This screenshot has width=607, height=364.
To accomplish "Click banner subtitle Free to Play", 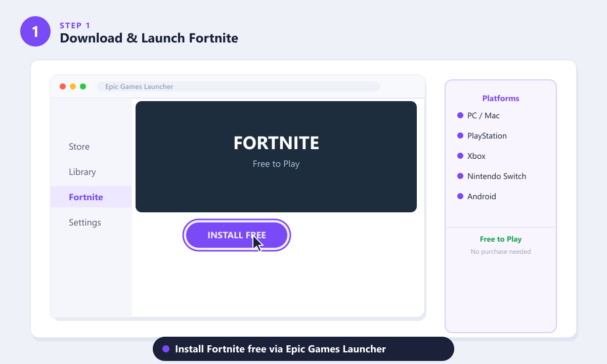I will pyautogui.click(x=276, y=164).
